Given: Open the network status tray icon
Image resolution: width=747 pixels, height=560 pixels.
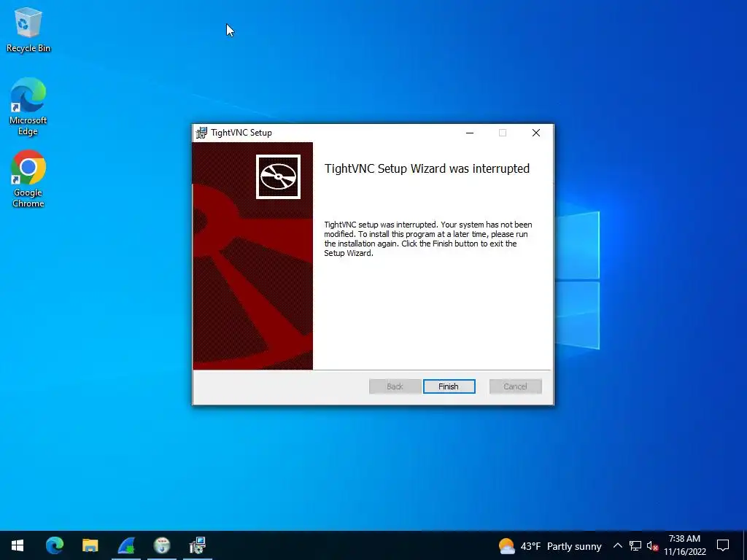Looking at the screenshot, I should pos(635,545).
